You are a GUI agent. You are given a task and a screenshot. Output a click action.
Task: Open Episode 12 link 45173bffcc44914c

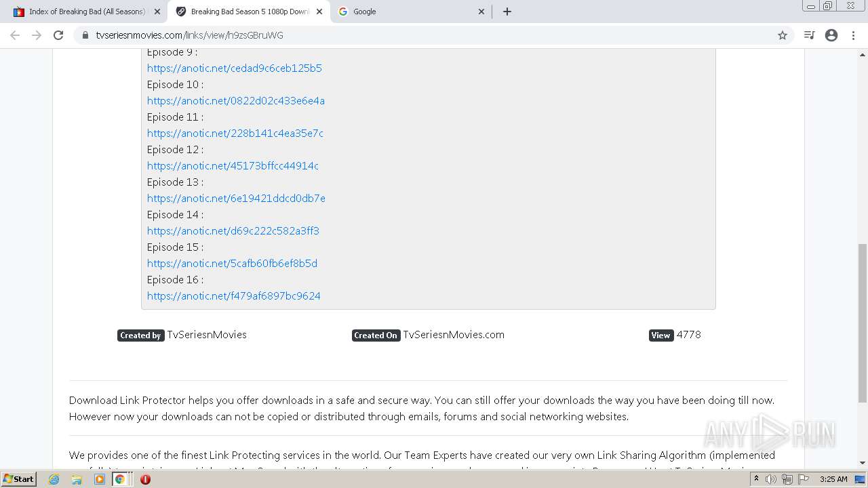click(233, 165)
